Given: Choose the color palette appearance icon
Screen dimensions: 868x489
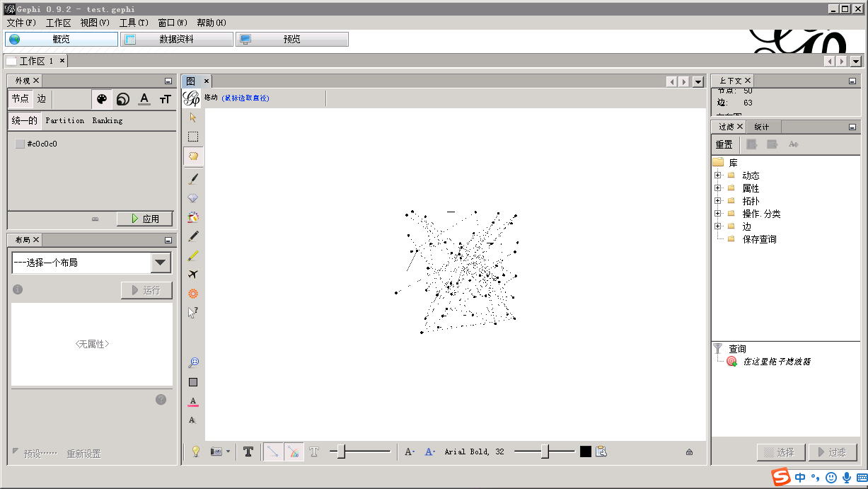Looking at the screenshot, I should [x=103, y=99].
